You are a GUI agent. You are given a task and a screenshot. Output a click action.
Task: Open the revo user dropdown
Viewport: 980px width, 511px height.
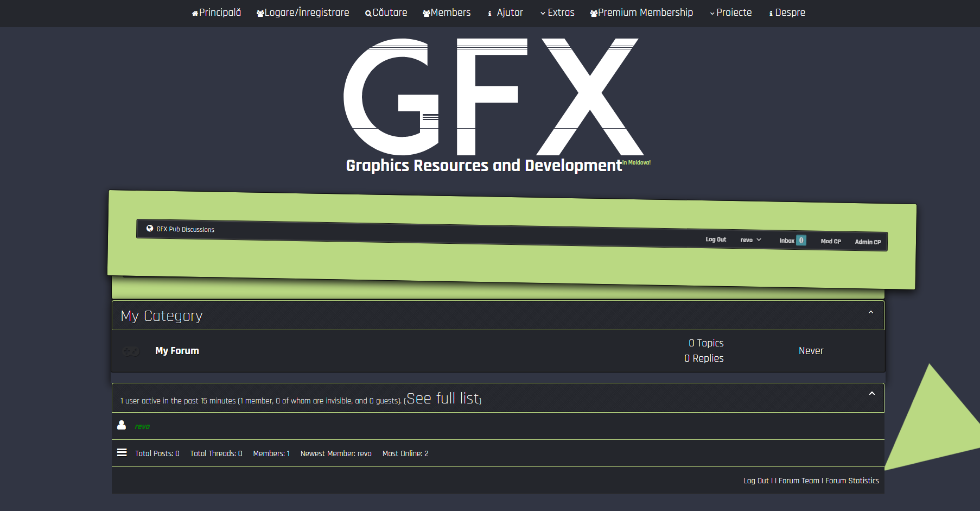point(750,240)
